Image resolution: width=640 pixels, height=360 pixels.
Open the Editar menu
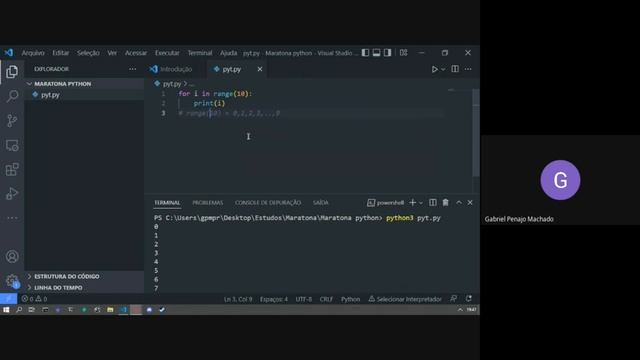(x=60, y=53)
